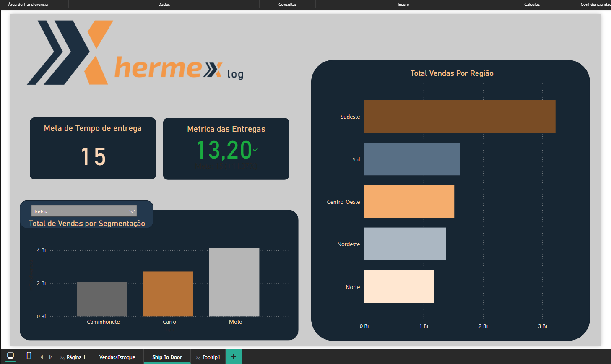Click the Meta de Tempo de entrega card value 15
Image resolution: width=611 pixels, height=364 pixels.
93,157
